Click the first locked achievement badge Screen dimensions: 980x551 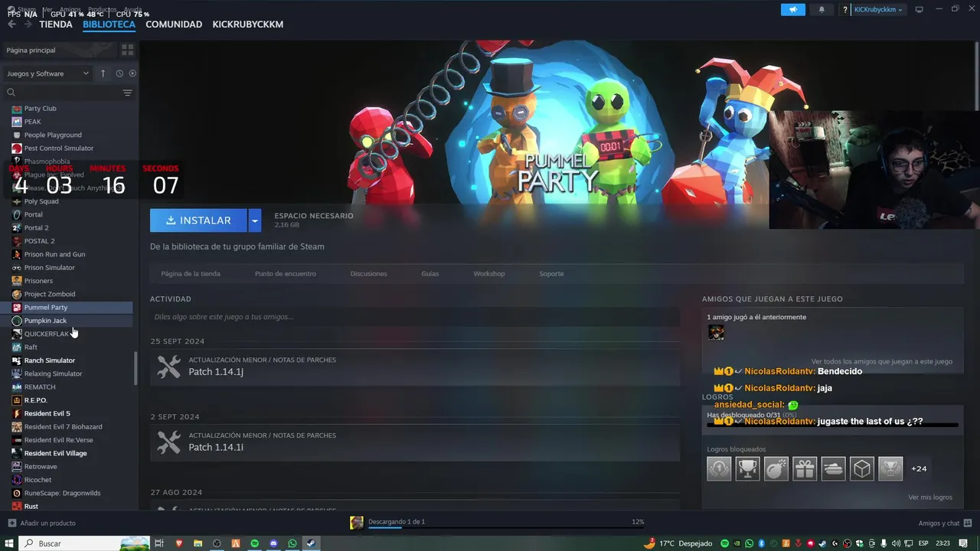(719, 468)
